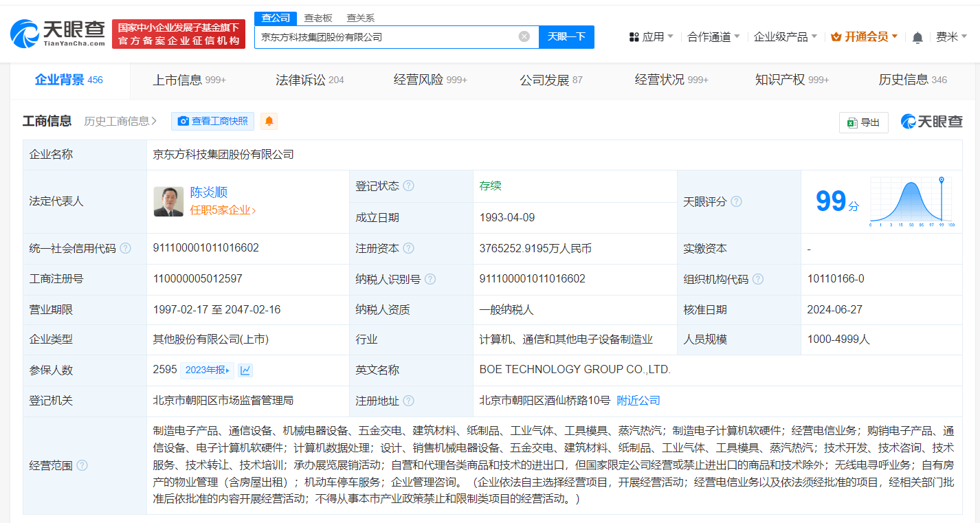Screen dimensions: 980x523
Task: Click the apps grid icon beside 应用
Action: [633, 36]
